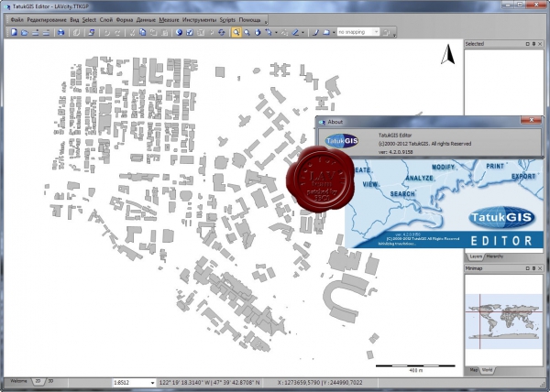Switch to the Layers tab
Image resolution: width=550 pixels, height=392 pixels.
click(476, 256)
